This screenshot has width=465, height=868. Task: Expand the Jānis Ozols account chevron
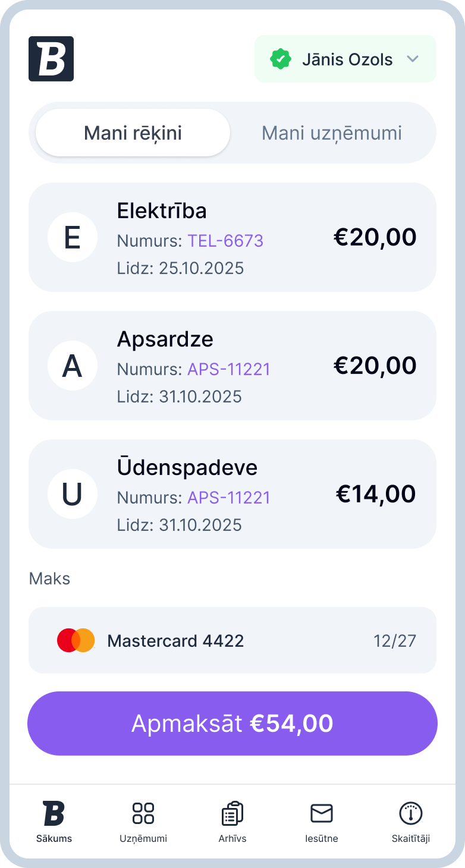click(413, 59)
